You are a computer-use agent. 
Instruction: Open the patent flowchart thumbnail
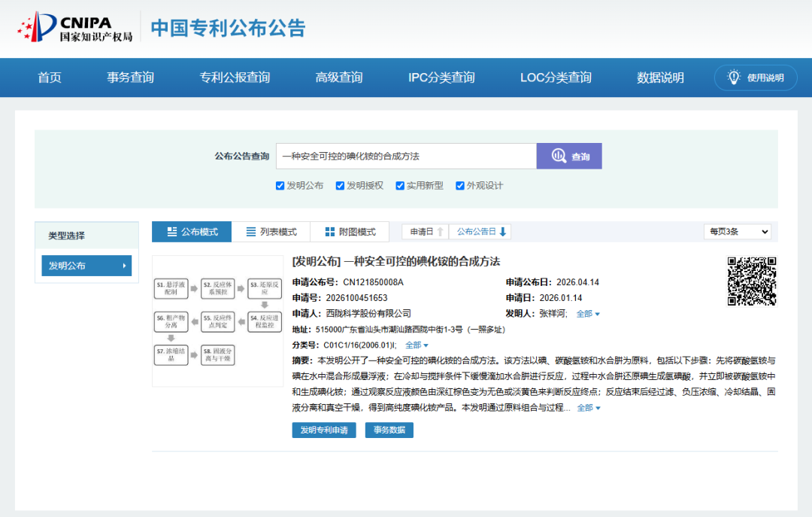[218, 321]
